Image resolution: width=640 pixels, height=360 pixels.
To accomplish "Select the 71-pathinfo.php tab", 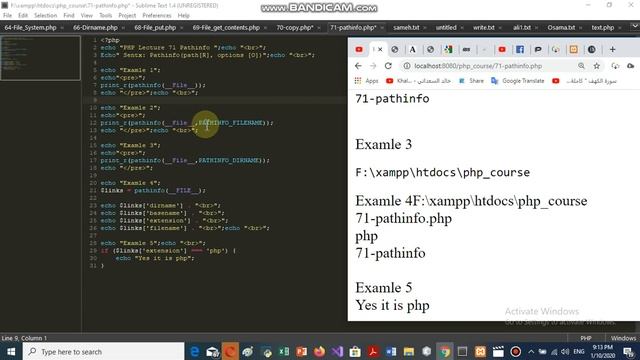I will pyautogui.click(x=353, y=28).
